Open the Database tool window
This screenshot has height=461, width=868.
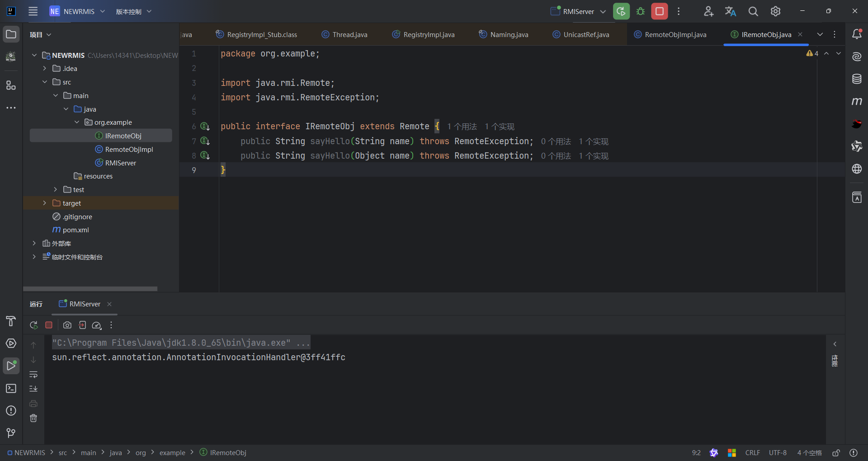click(x=857, y=79)
